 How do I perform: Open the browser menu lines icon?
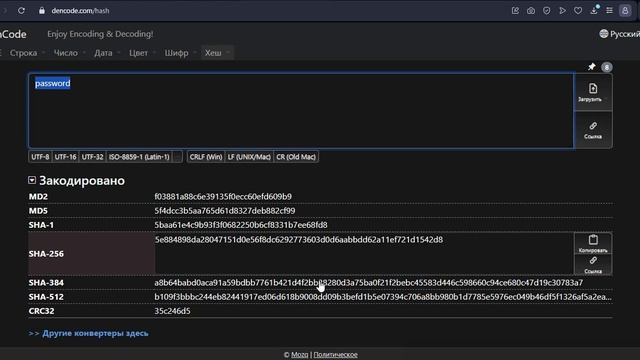coord(609,11)
